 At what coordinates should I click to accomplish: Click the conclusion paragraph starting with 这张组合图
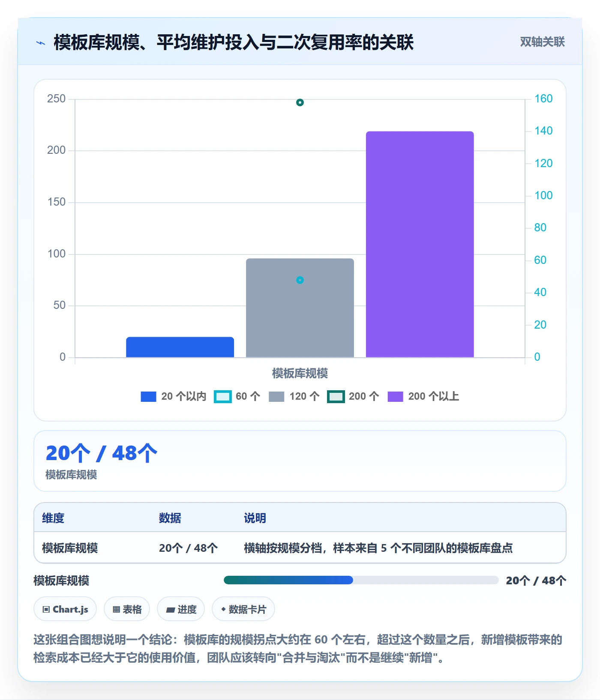(298, 649)
